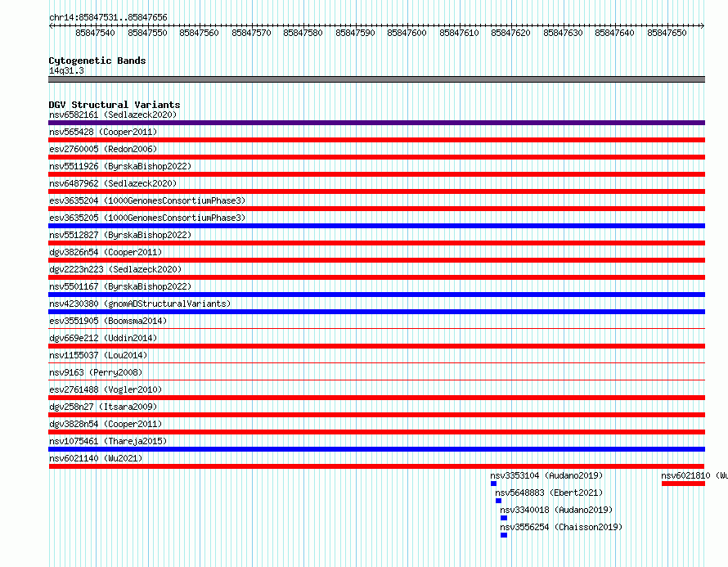This screenshot has width=728, height=567.
Task: Click the small blue nsv3340018 marker
Action: tap(504, 518)
